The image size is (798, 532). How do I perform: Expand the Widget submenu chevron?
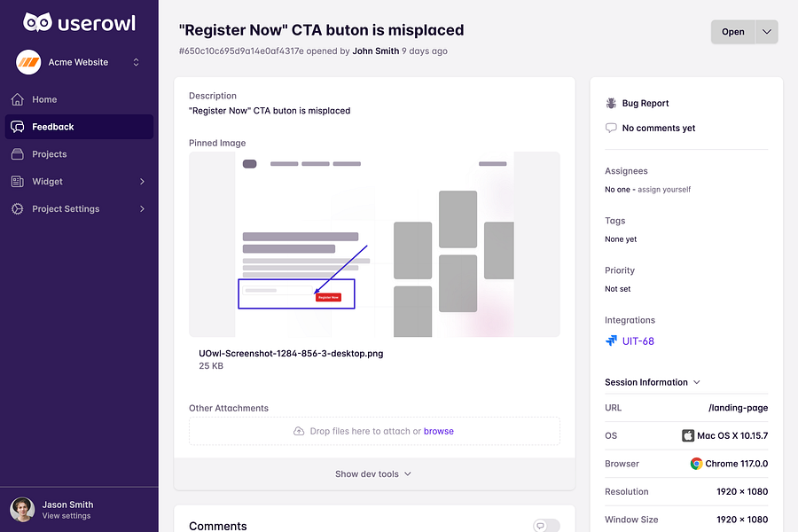[142, 181]
